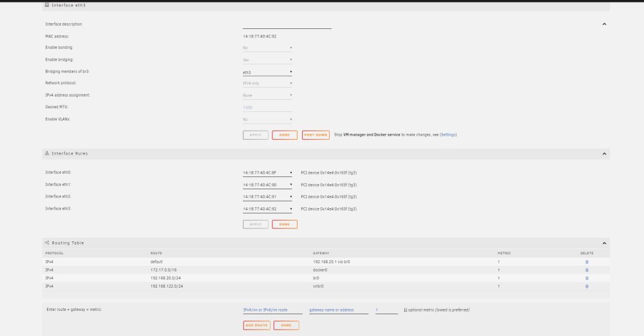Click the PROTOCOL column header

point(54,253)
